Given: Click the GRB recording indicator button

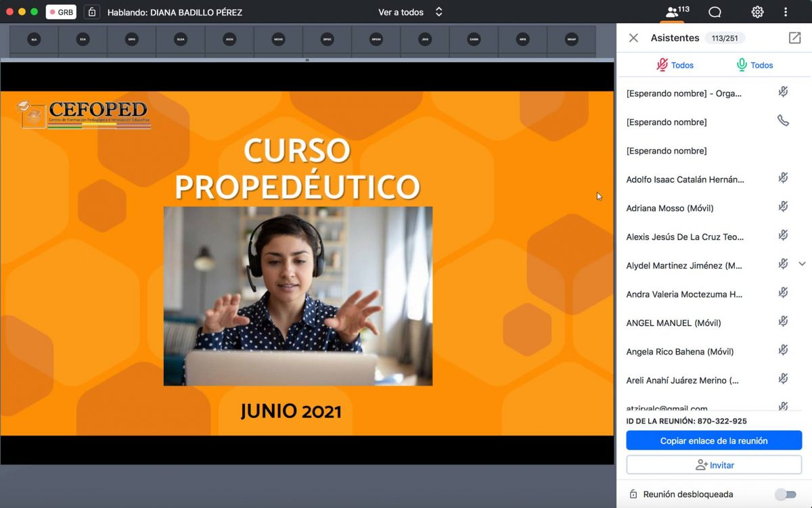Looking at the screenshot, I should 61,12.
